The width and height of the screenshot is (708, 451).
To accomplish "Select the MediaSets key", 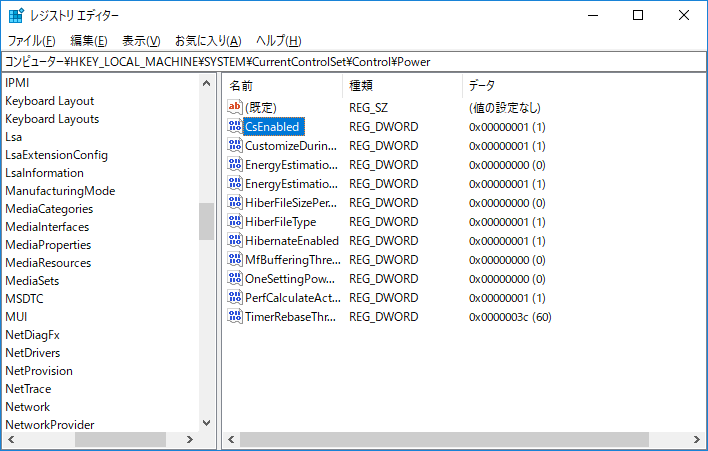I will tap(32, 281).
